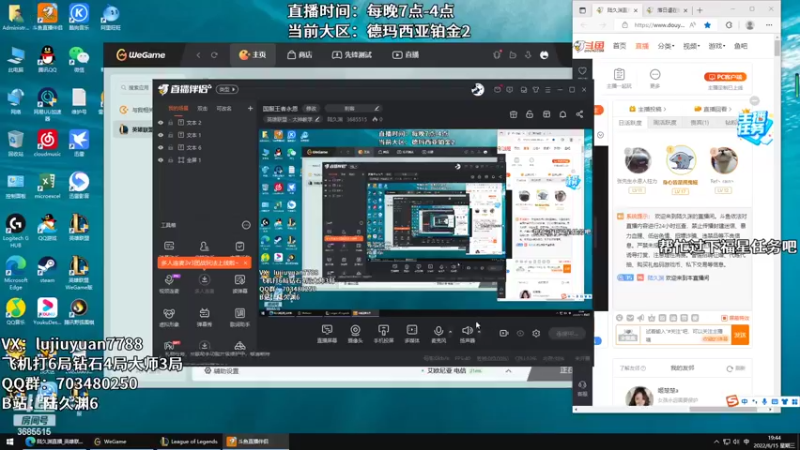This screenshot has height=450, width=800.
Task: Open League of Legends taskbar item
Action: click(x=189, y=441)
